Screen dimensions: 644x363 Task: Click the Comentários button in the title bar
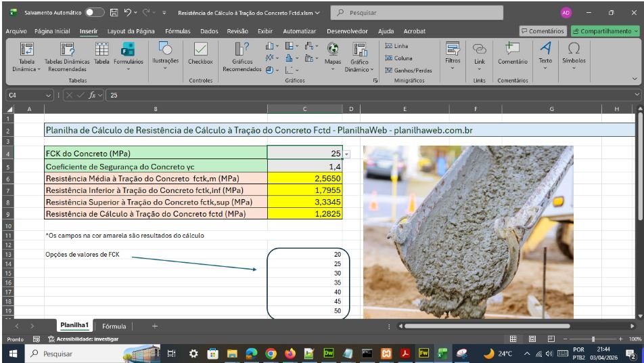pyautogui.click(x=542, y=31)
